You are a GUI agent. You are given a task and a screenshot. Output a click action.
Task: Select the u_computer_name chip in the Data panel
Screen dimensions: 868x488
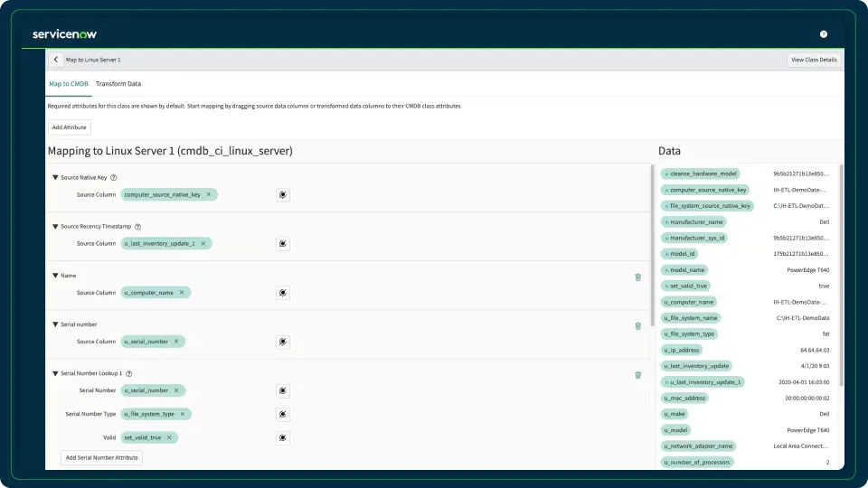[x=689, y=302]
